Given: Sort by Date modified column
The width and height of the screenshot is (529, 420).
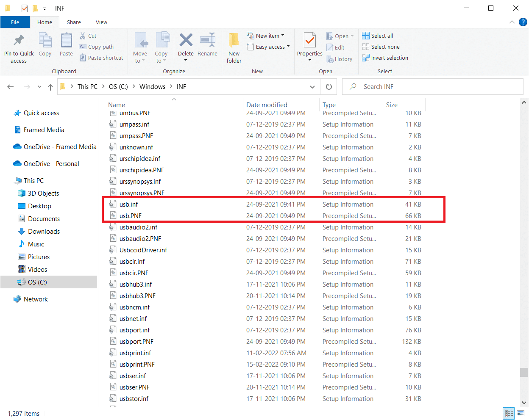Looking at the screenshot, I should coord(267,105).
